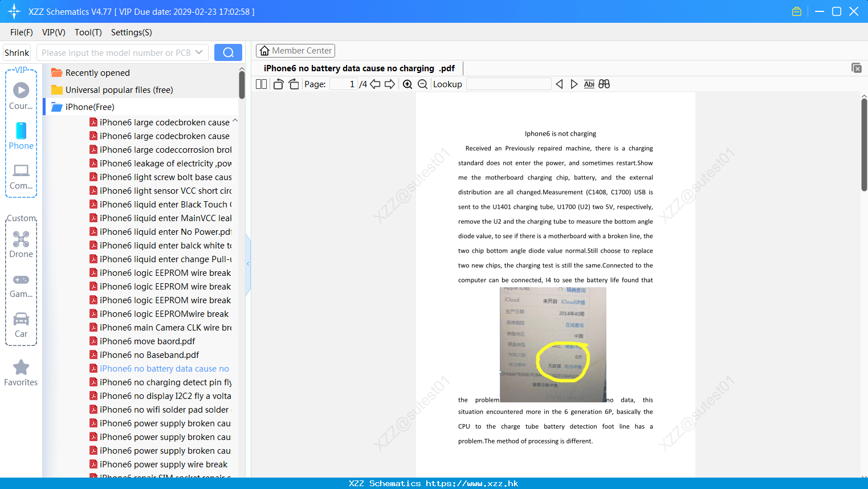Open the Tool(T) menu
Screen dimensions: 868x489
[88, 32]
